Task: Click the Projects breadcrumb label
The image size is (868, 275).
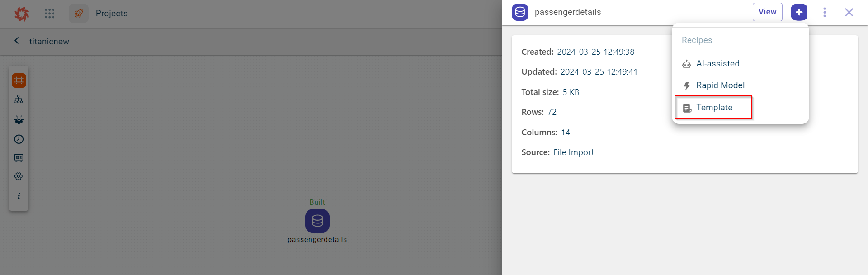Action: pos(112,14)
